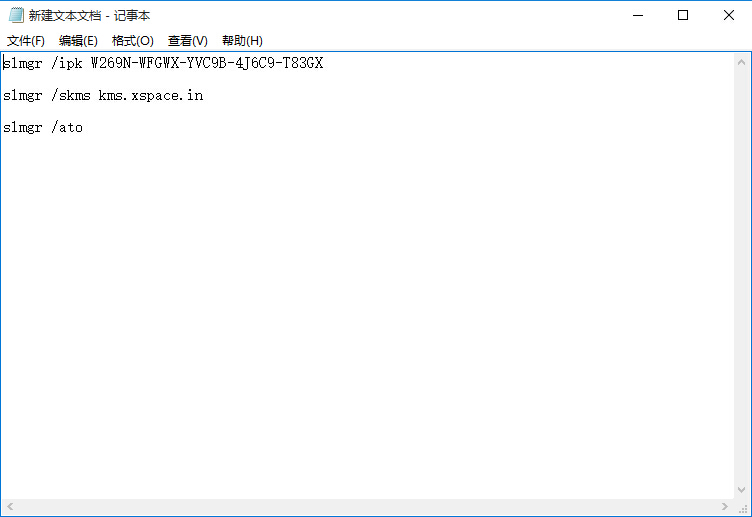Screen dimensions: 752x517
Task: Click the resize grip in the bottom-right corner
Action: (x=743, y=507)
